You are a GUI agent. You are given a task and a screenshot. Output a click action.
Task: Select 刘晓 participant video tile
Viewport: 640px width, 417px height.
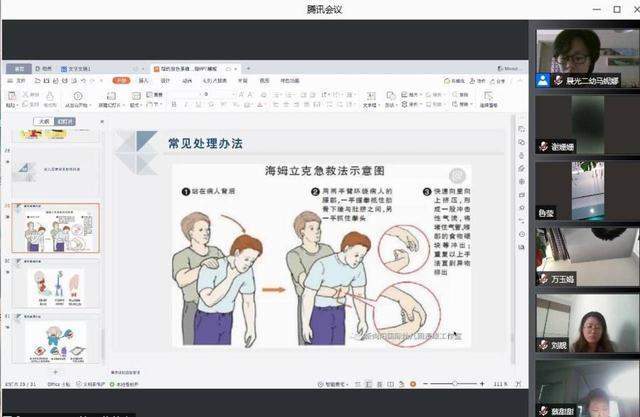point(587,323)
